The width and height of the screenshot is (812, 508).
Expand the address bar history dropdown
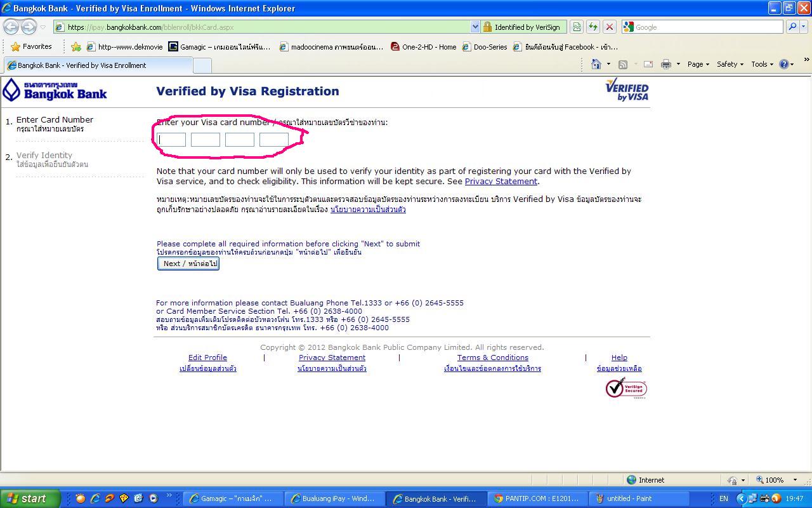coord(475,27)
